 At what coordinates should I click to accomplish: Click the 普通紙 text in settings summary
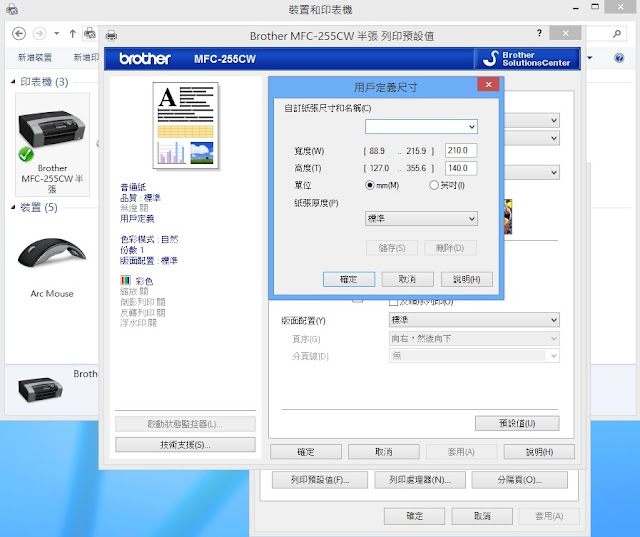(x=133, y=187)
